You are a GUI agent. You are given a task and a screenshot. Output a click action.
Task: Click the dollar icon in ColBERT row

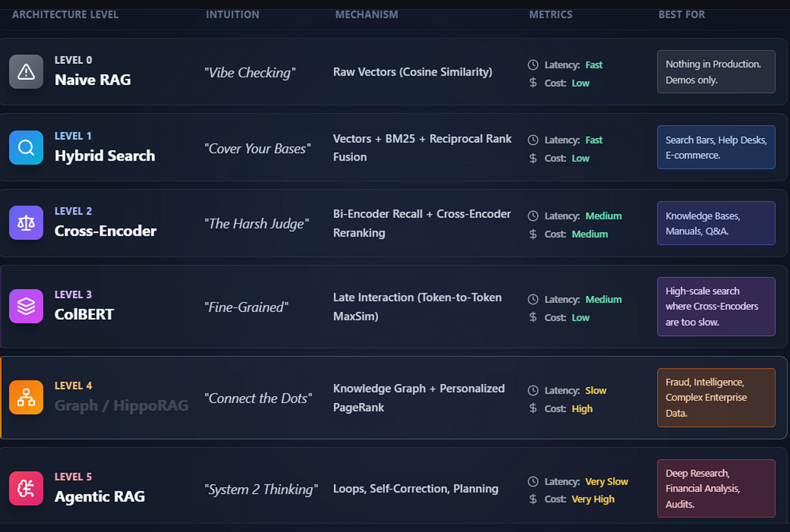pos(533,317)
